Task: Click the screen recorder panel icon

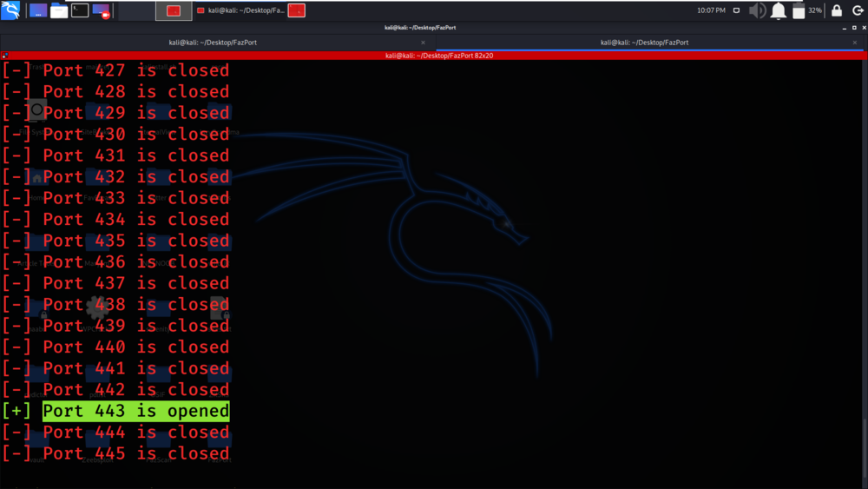Action: [102, 10]
